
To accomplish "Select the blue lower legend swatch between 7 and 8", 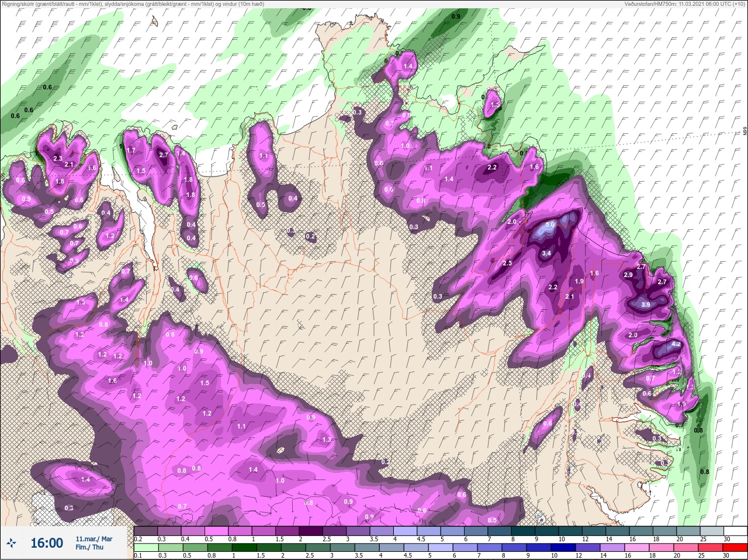I will tap(490, 548).
